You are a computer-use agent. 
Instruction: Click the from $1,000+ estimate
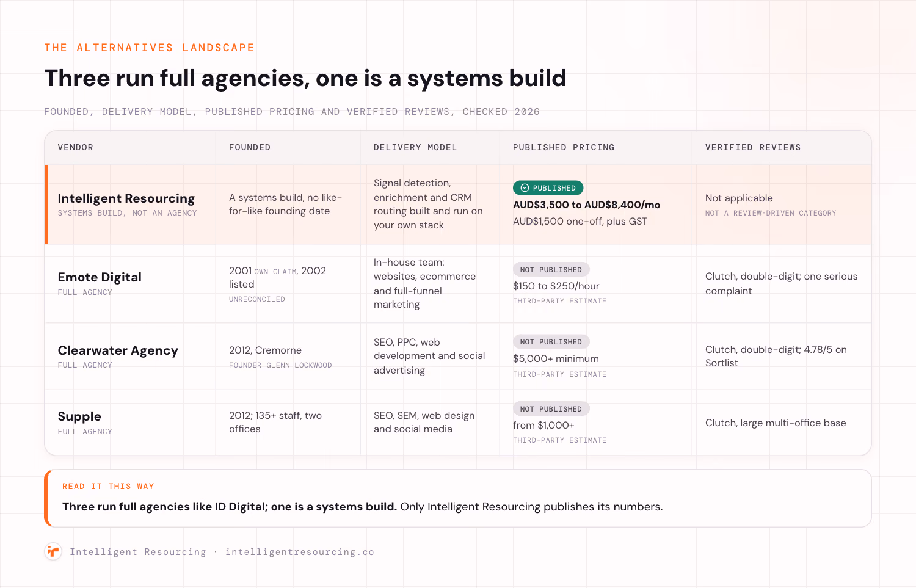[x=543, y=425]
